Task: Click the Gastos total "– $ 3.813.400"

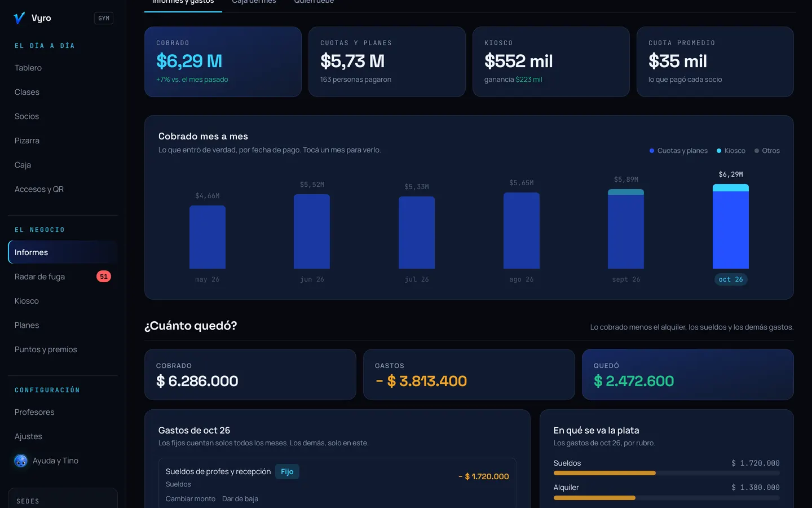Action: coord(421,381)
